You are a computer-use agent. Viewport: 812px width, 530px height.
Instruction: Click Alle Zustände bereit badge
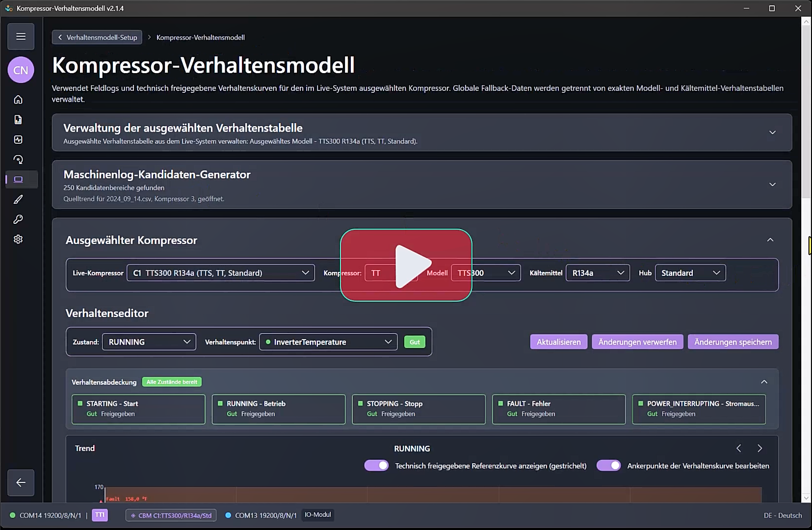(172, 382)
